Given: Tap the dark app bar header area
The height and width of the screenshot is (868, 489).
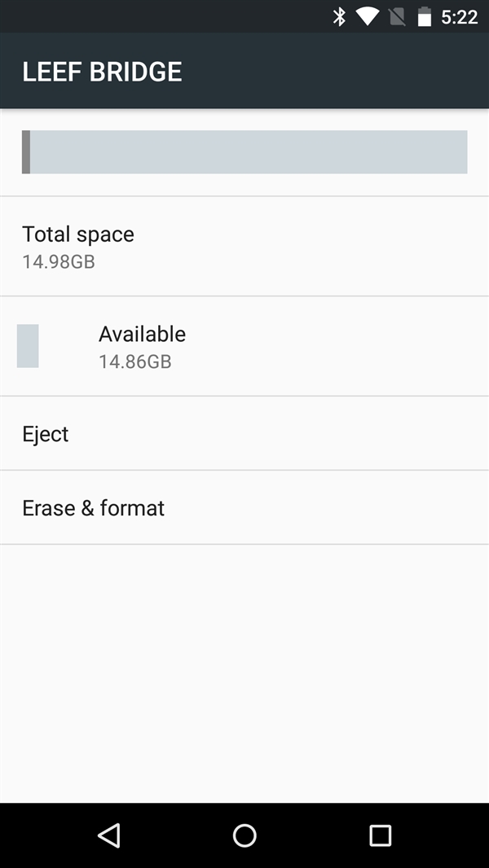Looking at the screenshot, I should tap(244, 72).
